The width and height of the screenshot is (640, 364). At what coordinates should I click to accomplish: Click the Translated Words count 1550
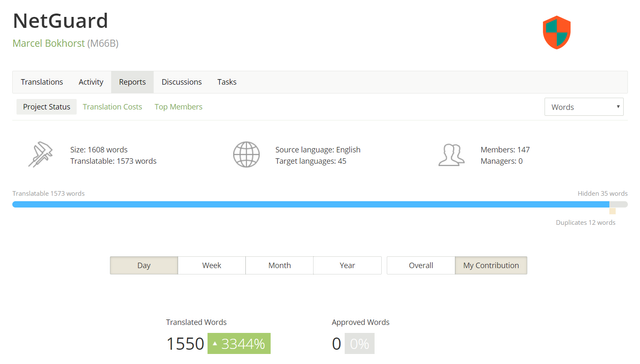(185, 344)
